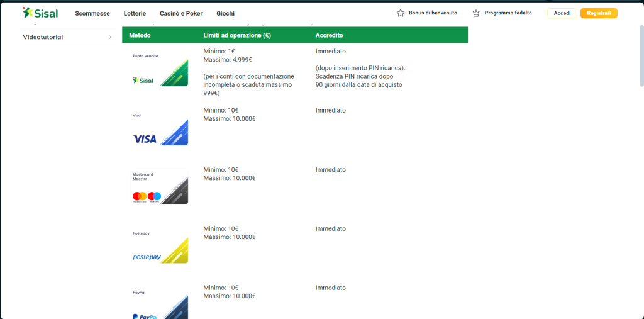Click the Sisal logo in header
644x319 pixels.
40,13
